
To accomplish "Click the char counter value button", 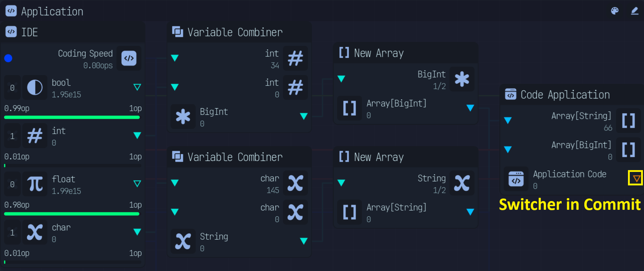I will coord(12,232).
